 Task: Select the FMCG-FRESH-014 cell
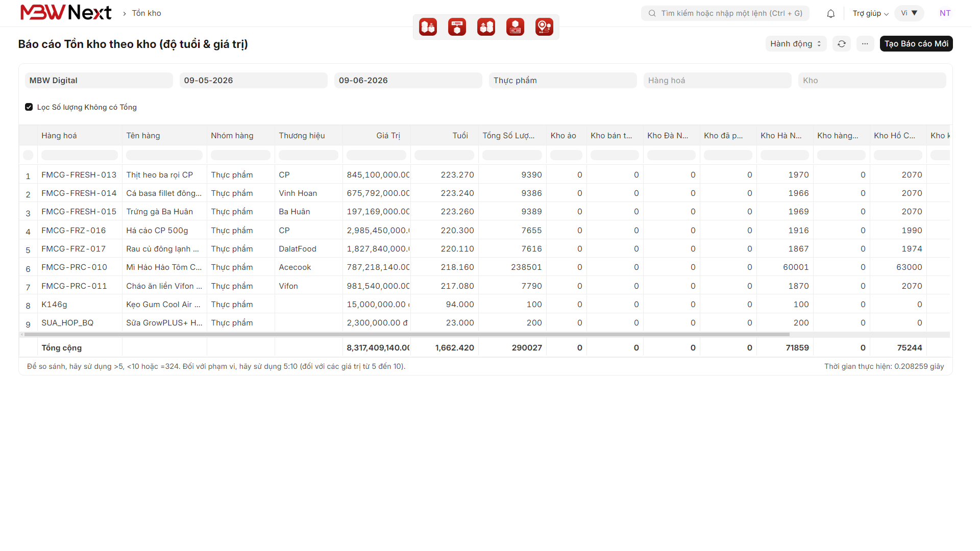(x=79, y=193)
